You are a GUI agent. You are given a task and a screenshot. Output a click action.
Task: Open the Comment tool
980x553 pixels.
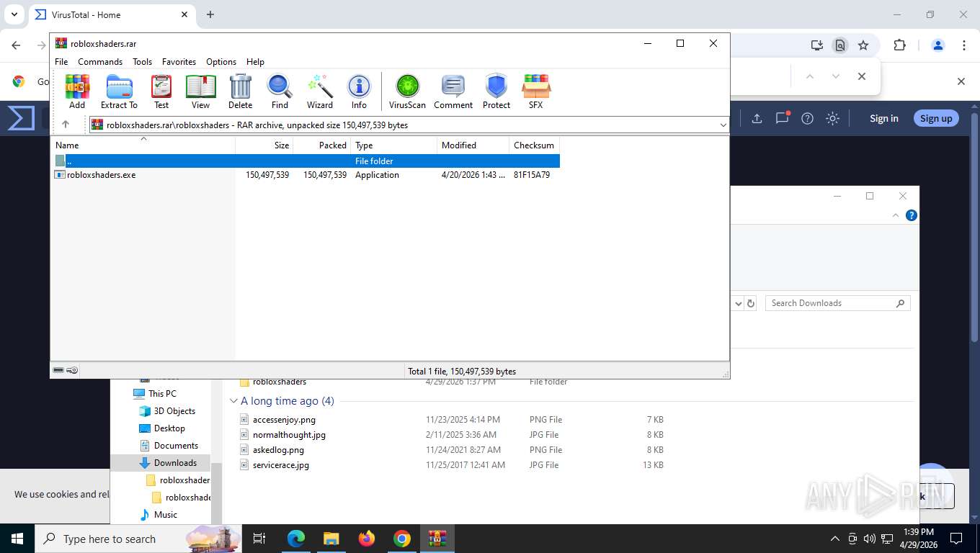coord(453,91)
